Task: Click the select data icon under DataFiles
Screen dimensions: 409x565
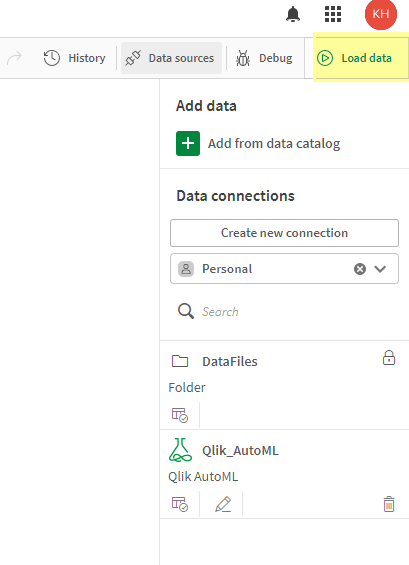Action: point(180,415)
